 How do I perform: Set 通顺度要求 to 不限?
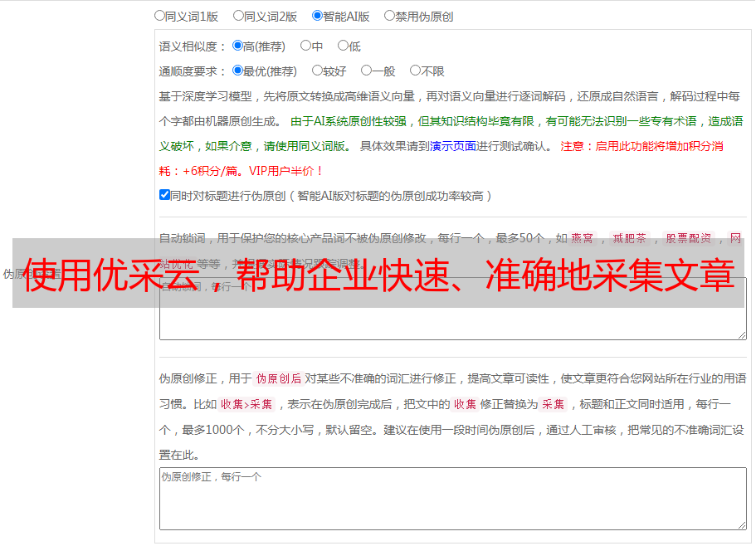pos(415,71)
